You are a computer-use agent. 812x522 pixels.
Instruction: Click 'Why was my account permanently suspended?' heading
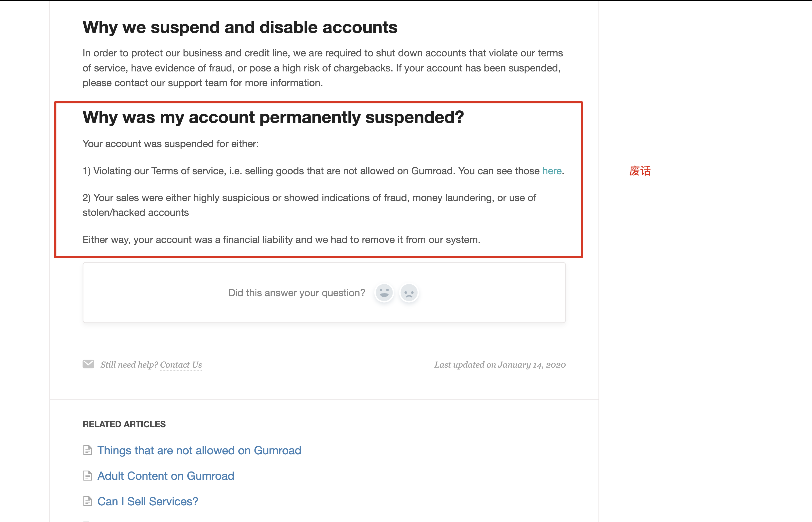point(273,117)
